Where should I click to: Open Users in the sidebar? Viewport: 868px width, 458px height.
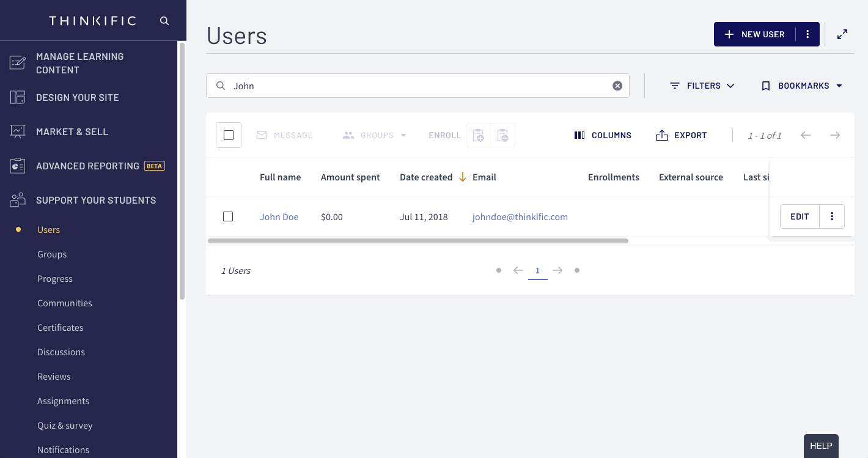pyautogui.click(x=49, y=230)
